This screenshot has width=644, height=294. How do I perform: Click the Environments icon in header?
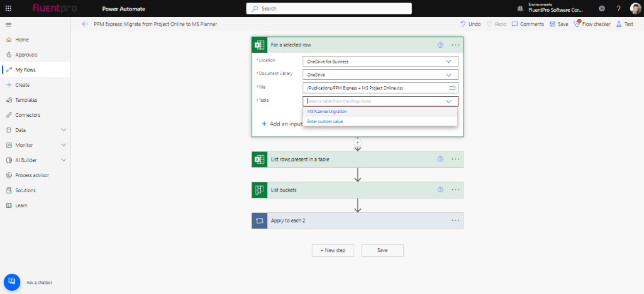520,8
